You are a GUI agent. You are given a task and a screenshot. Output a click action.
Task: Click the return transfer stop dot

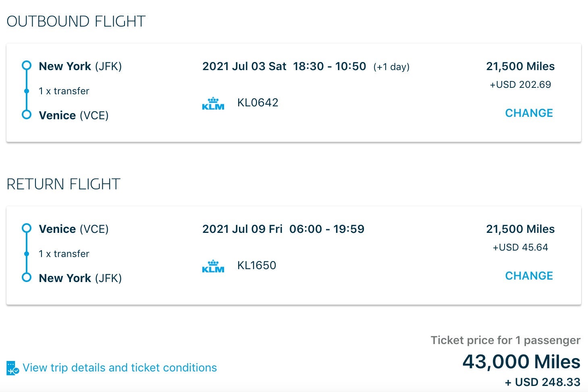tap(27, 254)
